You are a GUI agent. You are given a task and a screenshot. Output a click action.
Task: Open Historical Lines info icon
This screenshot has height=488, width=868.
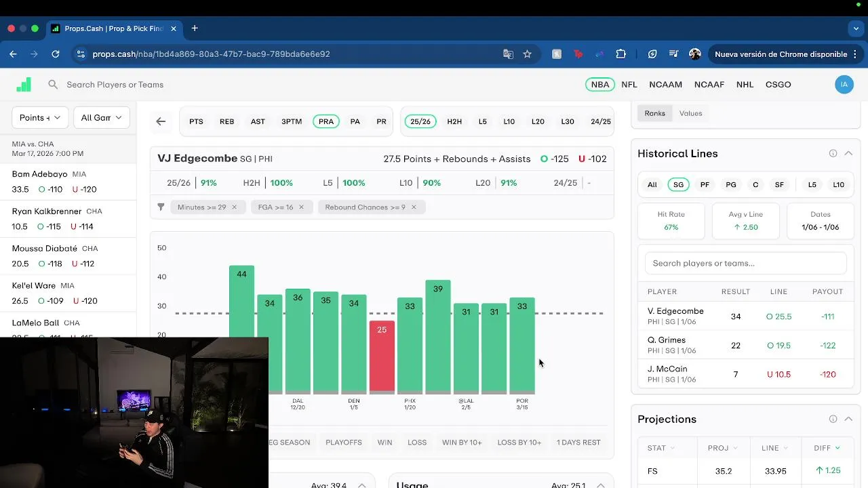(833, 153)
